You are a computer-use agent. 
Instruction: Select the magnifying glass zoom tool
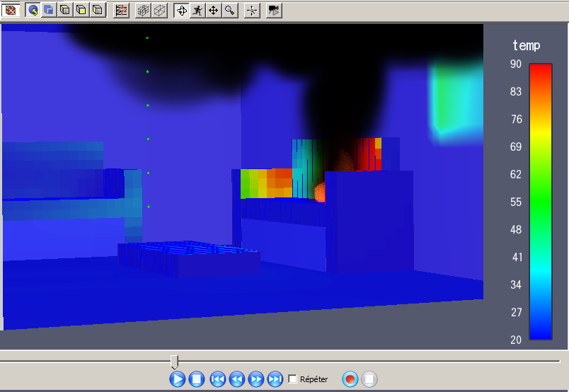point(230,11)
